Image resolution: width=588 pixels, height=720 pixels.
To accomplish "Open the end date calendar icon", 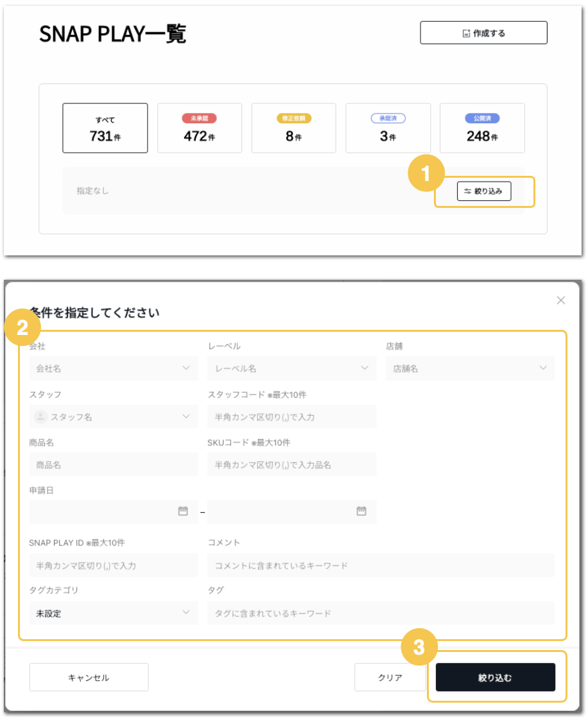I will [x=361, y=511].
